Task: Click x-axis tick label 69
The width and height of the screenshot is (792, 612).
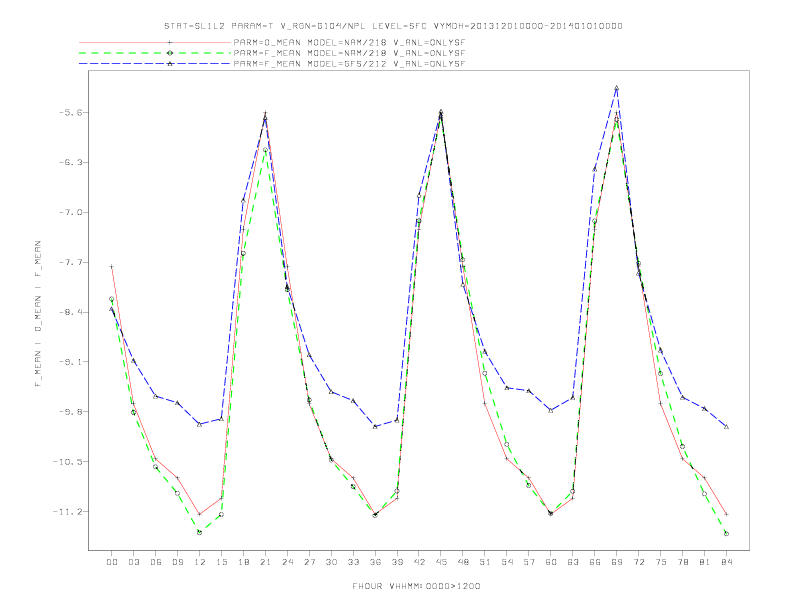Action: pos(617,562)
